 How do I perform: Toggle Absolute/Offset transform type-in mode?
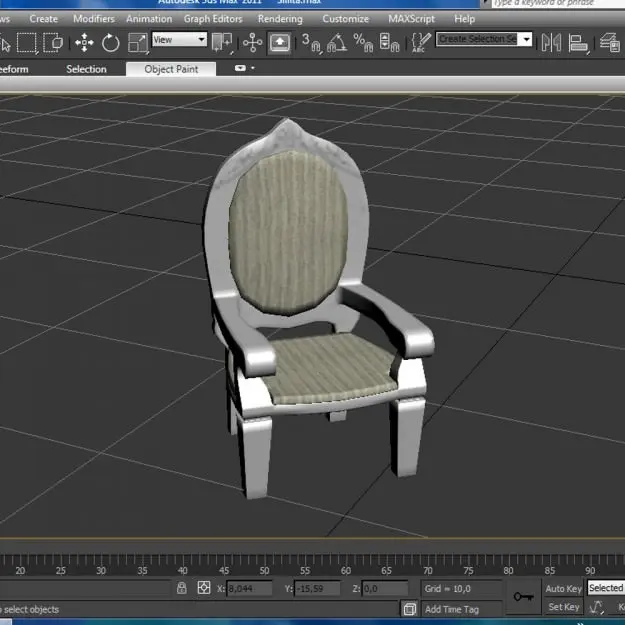[204, 588]
